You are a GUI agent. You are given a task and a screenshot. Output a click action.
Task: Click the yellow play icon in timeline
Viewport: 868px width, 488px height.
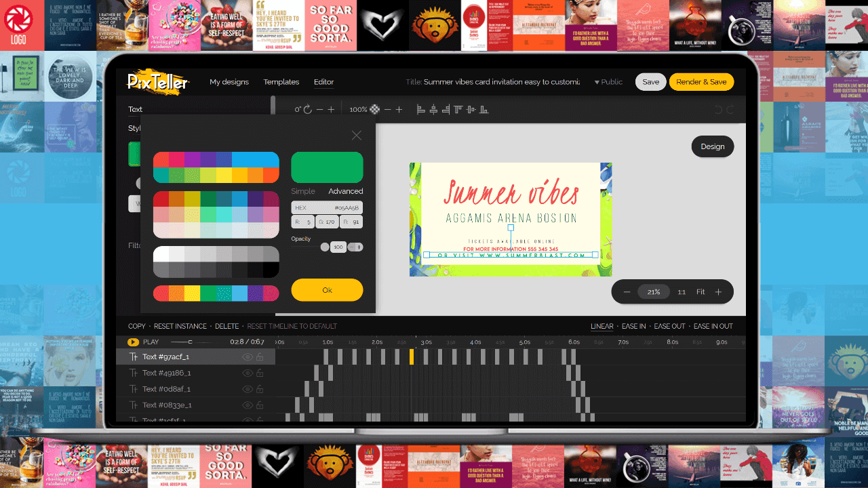point(133,342)
